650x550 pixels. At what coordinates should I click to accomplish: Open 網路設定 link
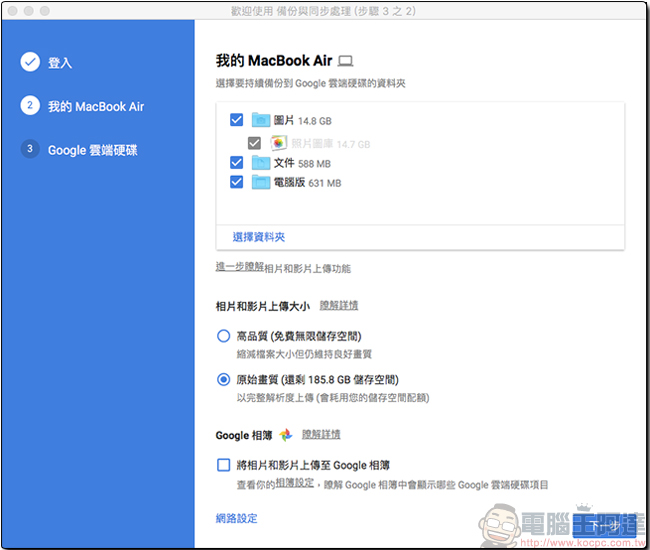coord(236,518)
